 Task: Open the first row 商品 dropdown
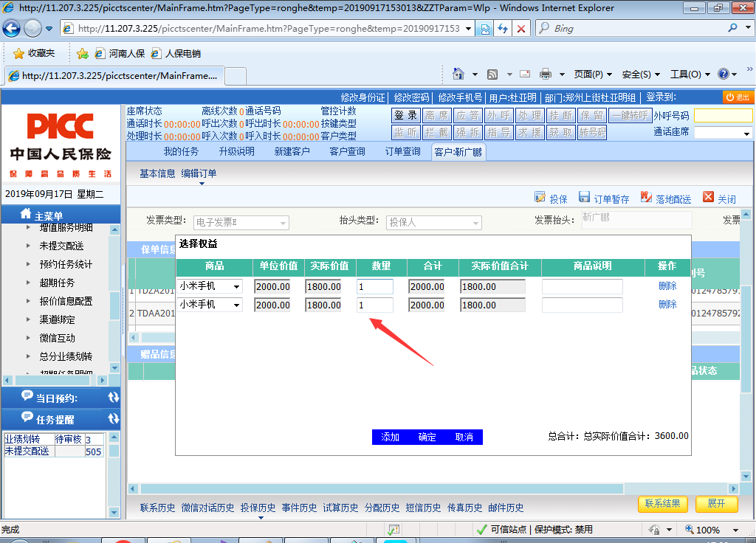click(236, 287)
